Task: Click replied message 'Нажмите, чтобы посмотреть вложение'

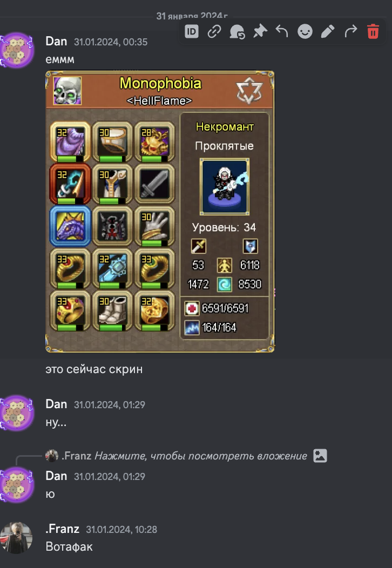Action: [x=201, y=456]
